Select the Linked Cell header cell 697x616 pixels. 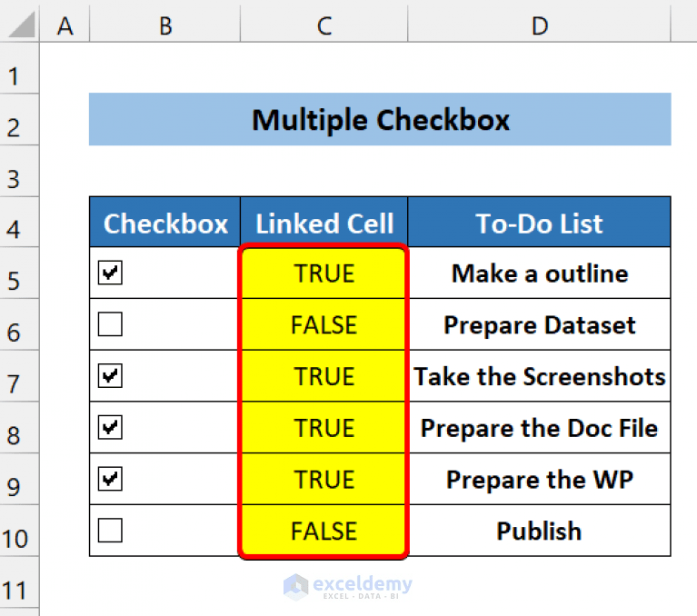(324, 222)
